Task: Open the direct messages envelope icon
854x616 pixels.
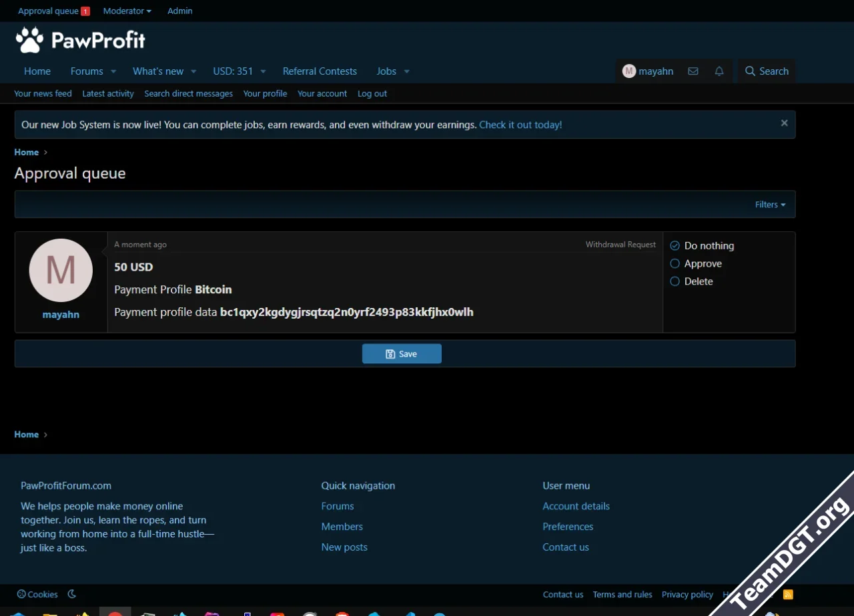Action: tap(693, 71)
